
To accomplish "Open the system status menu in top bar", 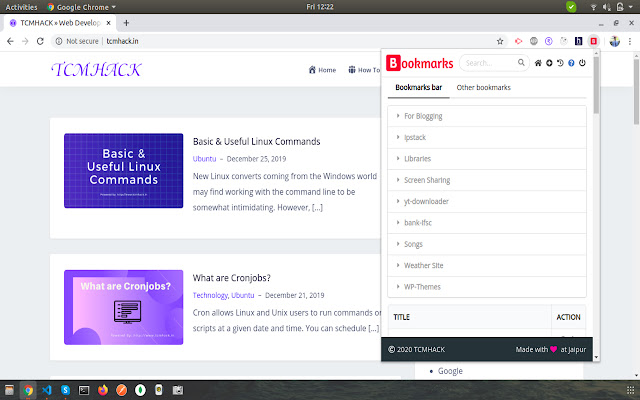I will click(612, 7).
